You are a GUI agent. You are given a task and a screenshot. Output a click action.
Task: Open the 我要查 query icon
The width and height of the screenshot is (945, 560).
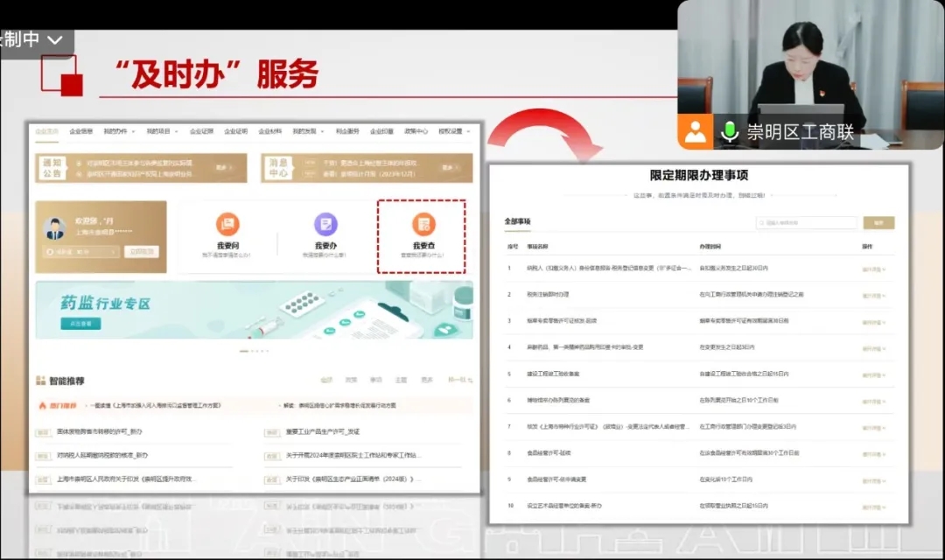[423, 225]
